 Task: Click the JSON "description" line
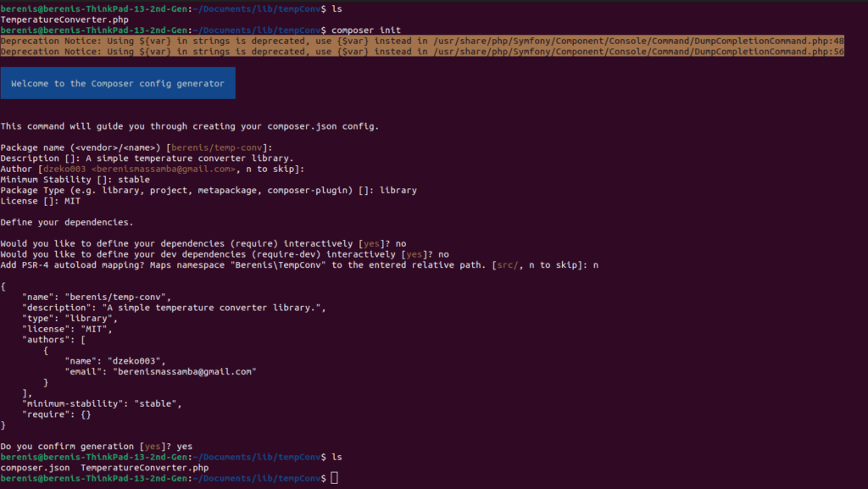[x=175, y=308]
